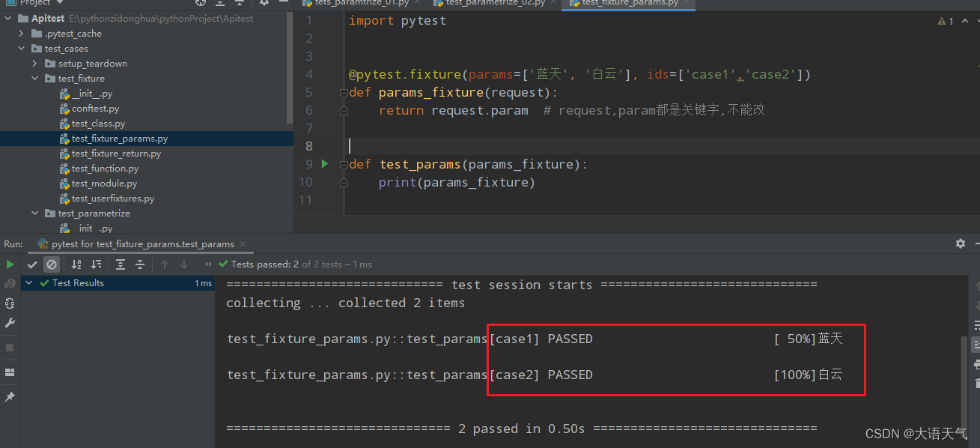Image resolution: width=980 pixels, height=448 pixels.
Task: Collapse the params_fixture function fold
Action: [x=344, y=91]
